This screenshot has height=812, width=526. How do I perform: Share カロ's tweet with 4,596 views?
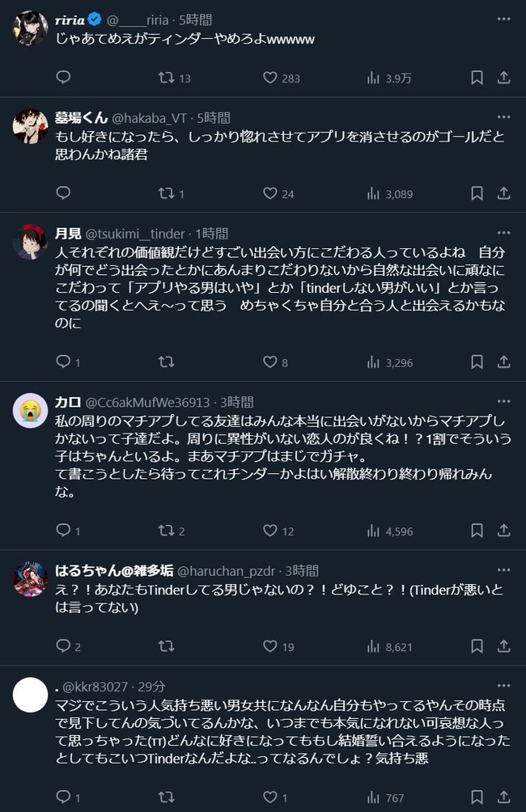pyautogui.click(x=503, y=531)
